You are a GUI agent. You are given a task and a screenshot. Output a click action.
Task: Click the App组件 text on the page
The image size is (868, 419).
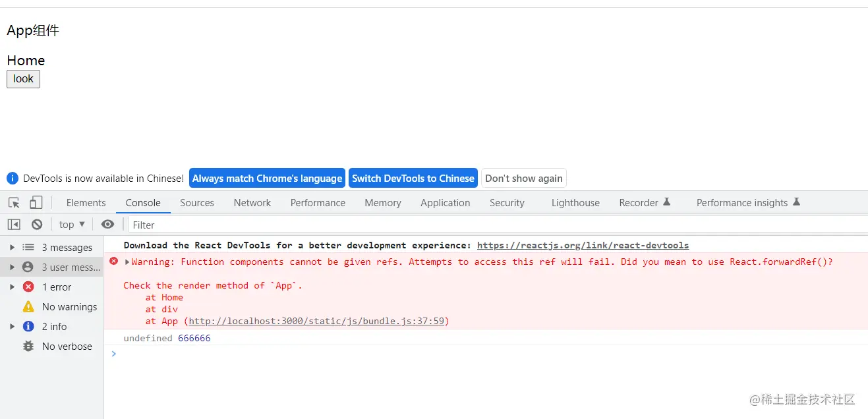click(x=33, y=30)
